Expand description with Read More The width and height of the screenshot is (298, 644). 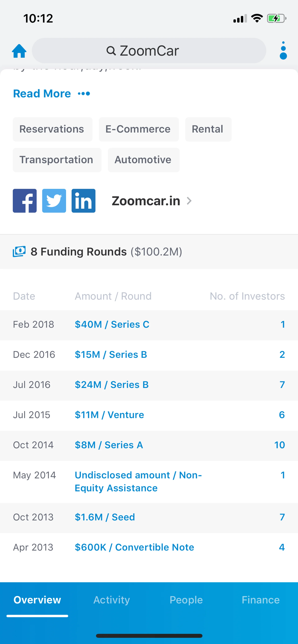click(x=42, y=94)
